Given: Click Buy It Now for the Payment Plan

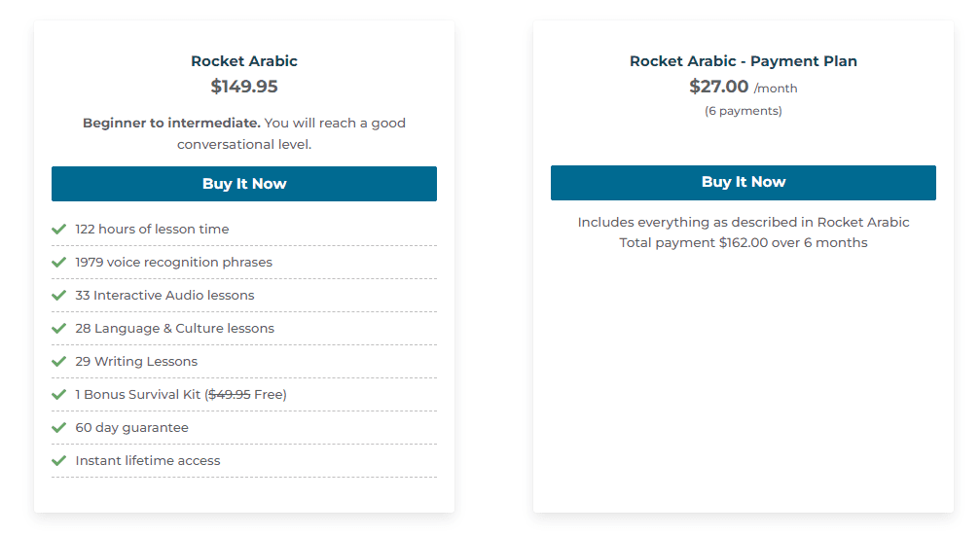Looking at the screenshot, I should pos(743,182).
